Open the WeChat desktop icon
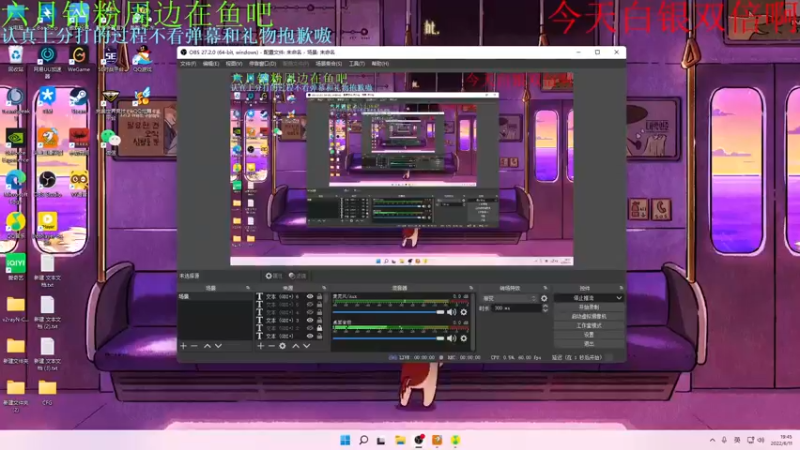The width and height of the screenshot is (800, 450). pyautogui.click(x=110, y=141)
